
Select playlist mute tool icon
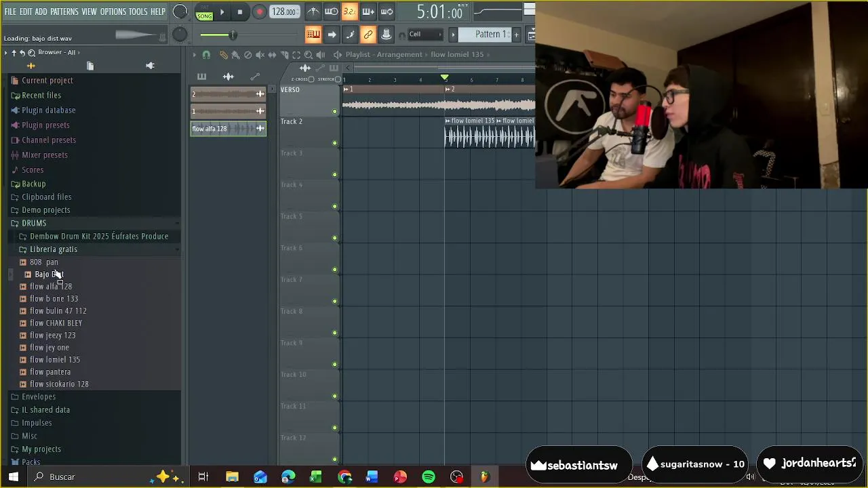point(260,54)
